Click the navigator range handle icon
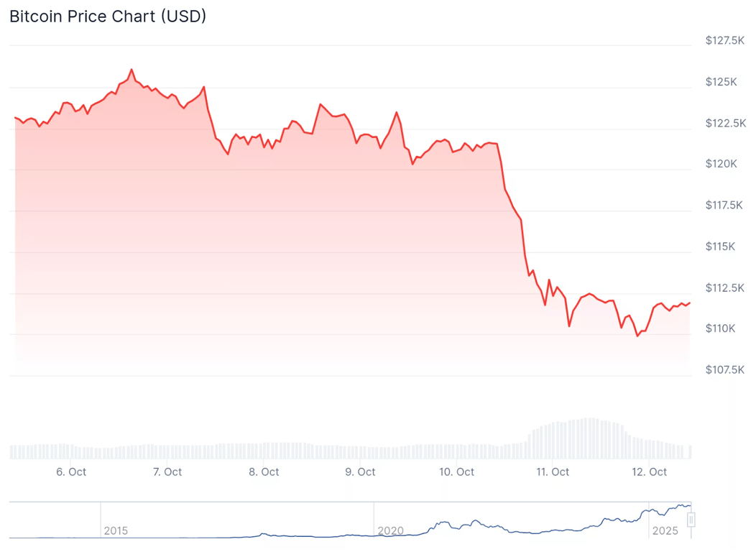This screenshot has width=756, height=552. click(691, 520)
